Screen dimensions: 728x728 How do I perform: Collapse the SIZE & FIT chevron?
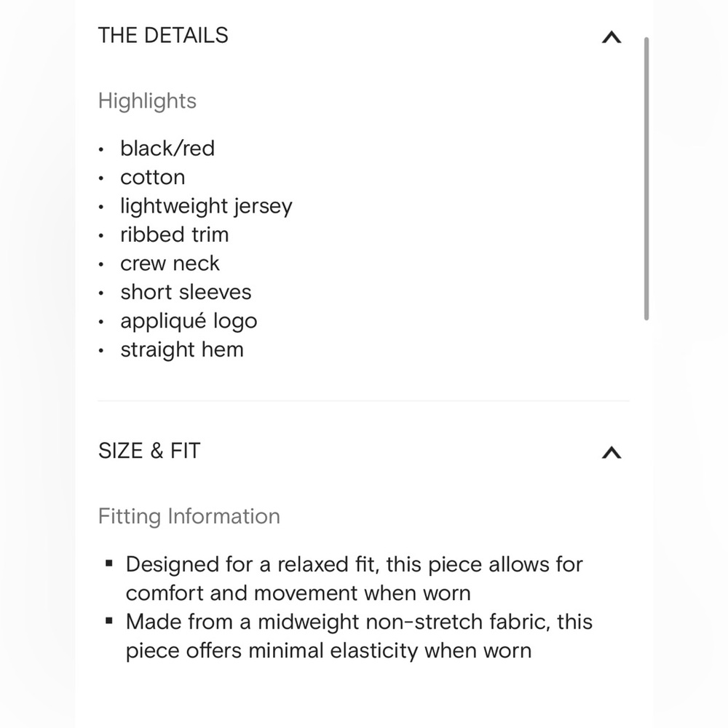[612, 452]
